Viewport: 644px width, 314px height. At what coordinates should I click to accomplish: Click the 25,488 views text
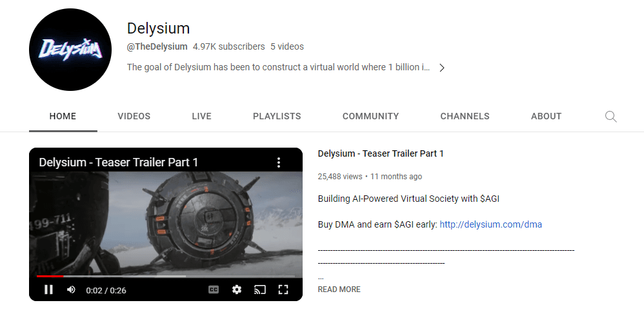tap(340, 177)
